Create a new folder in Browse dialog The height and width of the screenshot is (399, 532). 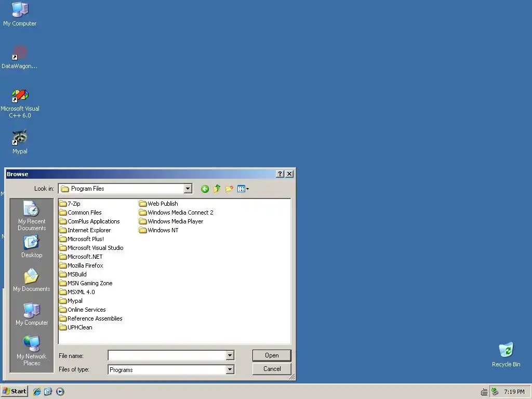(229, 189)
